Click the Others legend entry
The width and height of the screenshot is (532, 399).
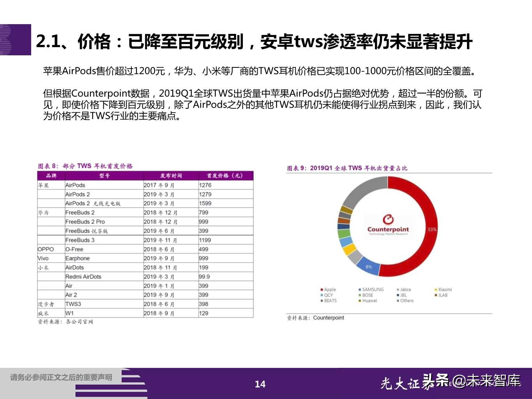coord(406,300)
